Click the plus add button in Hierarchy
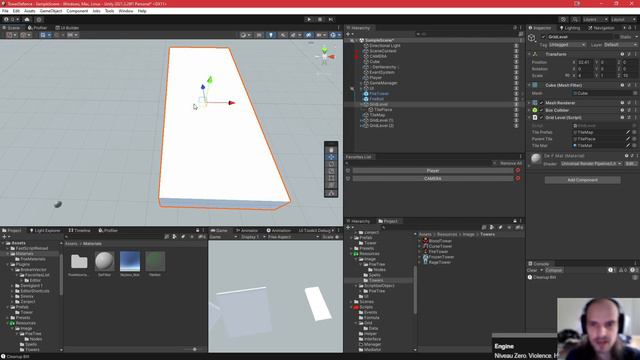The height and width of the screenshot is (360, 640). 348,34
